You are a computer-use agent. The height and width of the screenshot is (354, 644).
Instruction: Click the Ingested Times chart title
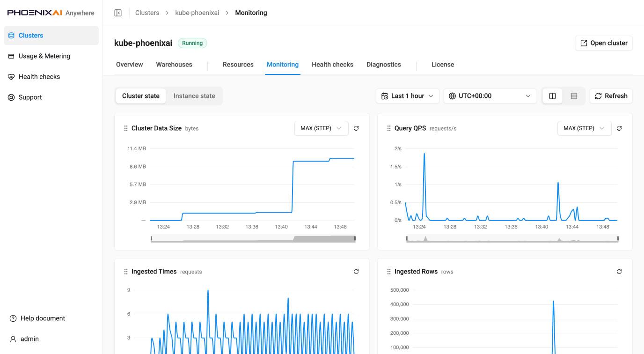154,272
